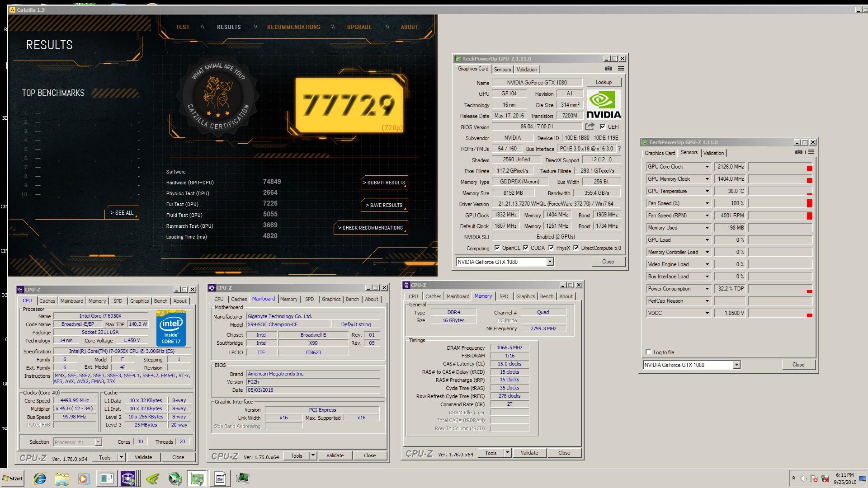Click the Bus Interface question mark icon
This screenshot has width=868, height=488.
[619, 149]
